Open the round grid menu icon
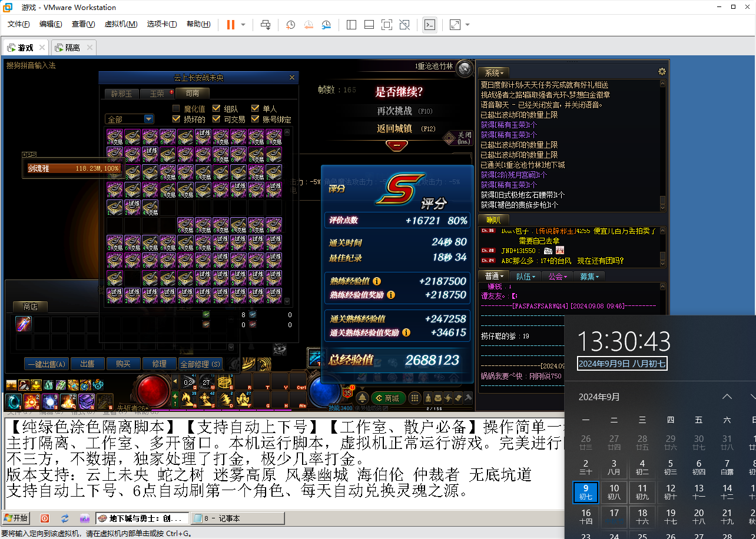Screen dimensions: 756x539 pyautogui.click(x=415, y=398)
